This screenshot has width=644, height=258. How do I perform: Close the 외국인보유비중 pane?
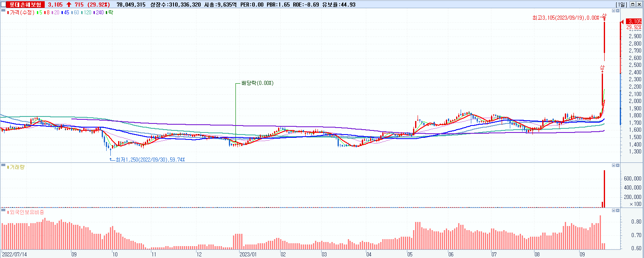tap(618, 210)
